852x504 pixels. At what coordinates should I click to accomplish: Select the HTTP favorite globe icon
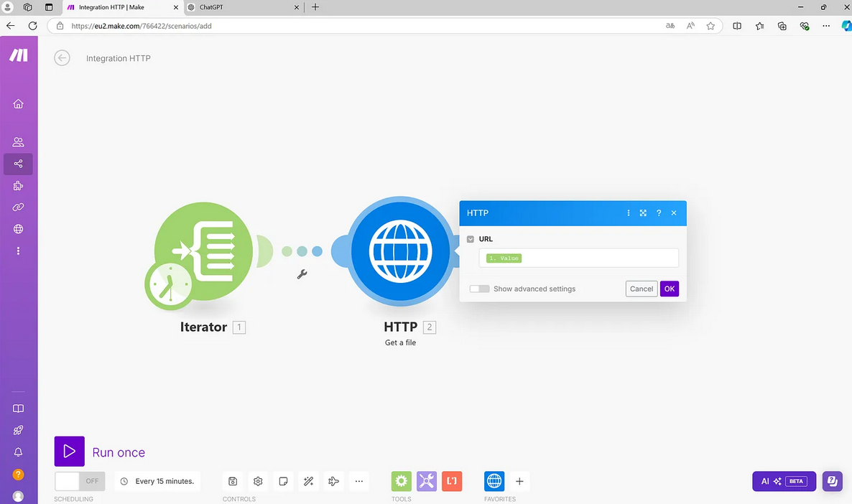494,481
